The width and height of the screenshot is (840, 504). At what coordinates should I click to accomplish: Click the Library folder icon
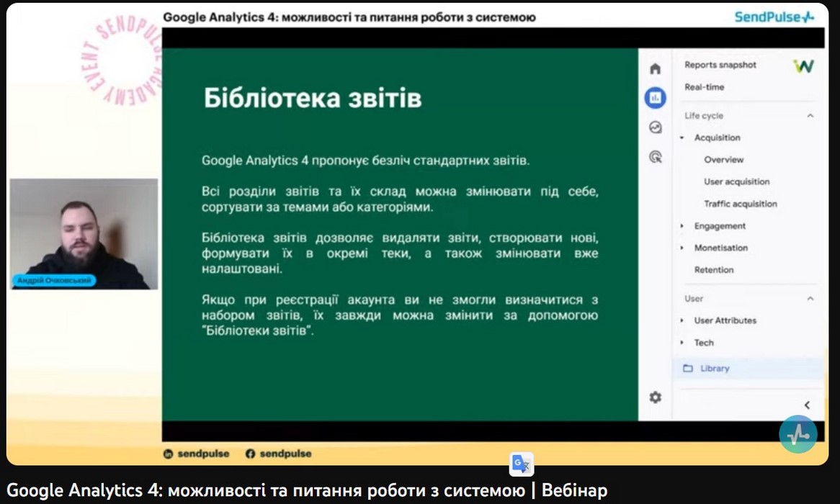[688, 369]
